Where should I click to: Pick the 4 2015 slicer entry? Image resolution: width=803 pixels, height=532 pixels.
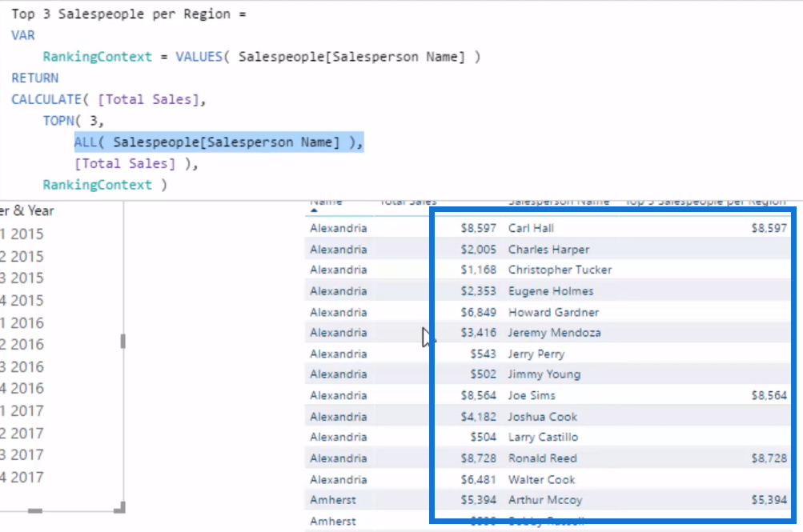(22, 301)
